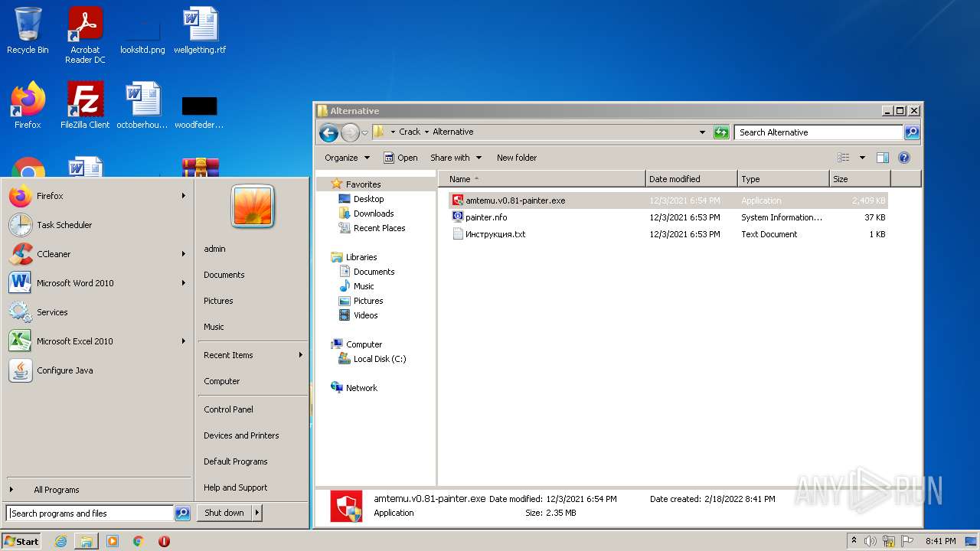Select Network in navigation pane
This screenshot has width=980, height=551.
[x=361, y=388]
